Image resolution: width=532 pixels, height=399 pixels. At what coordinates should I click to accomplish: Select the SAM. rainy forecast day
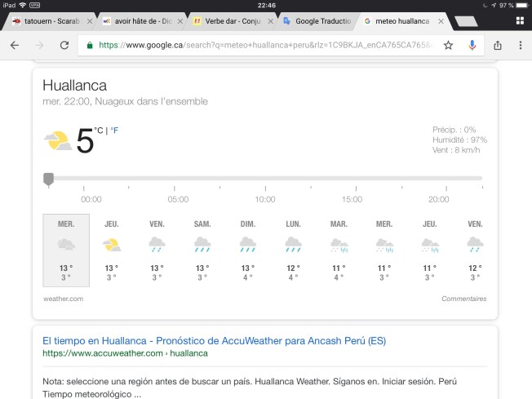(202, 250)
